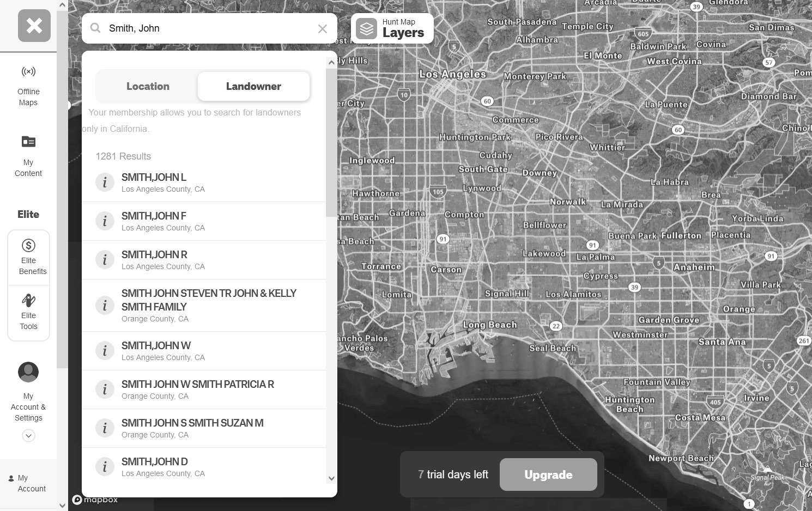Image resolution: width=812 pixels, height=511 pixels.
Task: Select SMITH JOHN W SMITH PATRICIA R result
Action: tap(198, 390)
